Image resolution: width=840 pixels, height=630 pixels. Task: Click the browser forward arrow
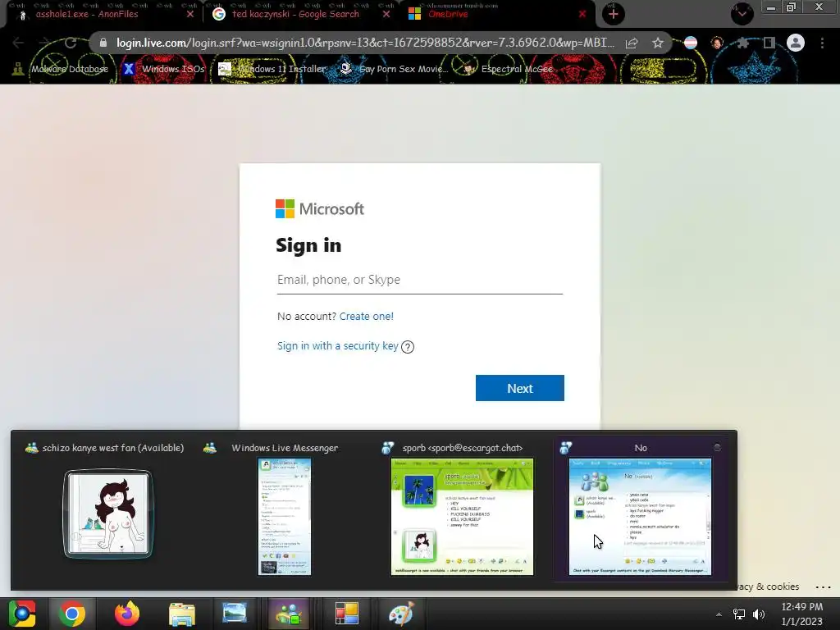pyautogui.click(x=44, y=43)
